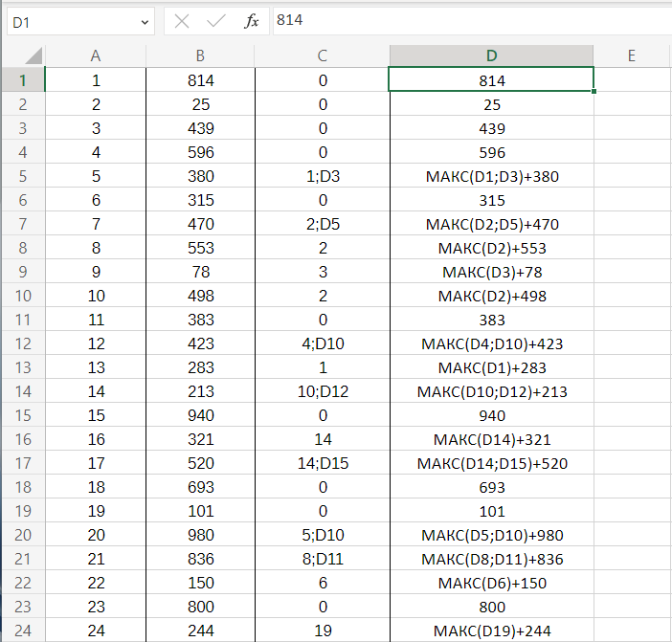Select column D header
672x642 pixels.
point(491,55)
